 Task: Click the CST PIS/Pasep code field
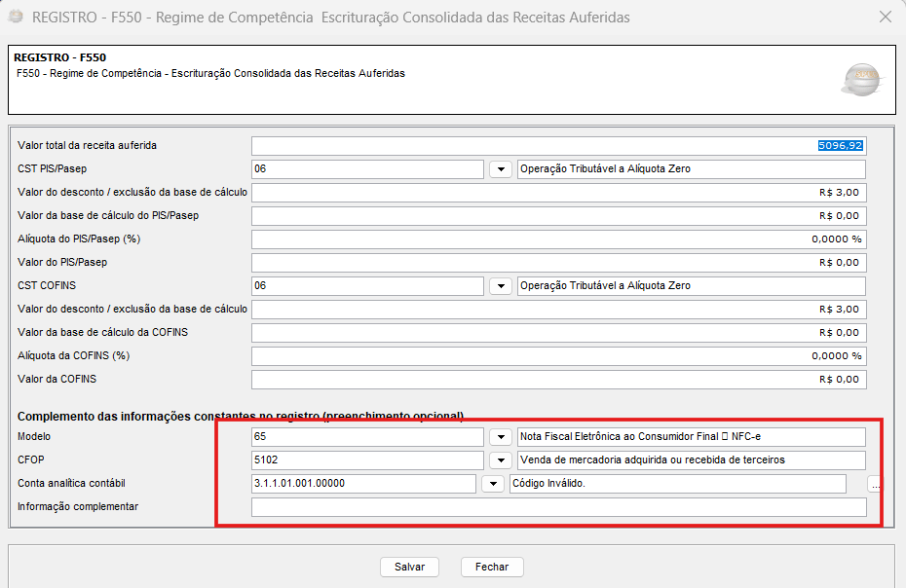coord(367,169)
